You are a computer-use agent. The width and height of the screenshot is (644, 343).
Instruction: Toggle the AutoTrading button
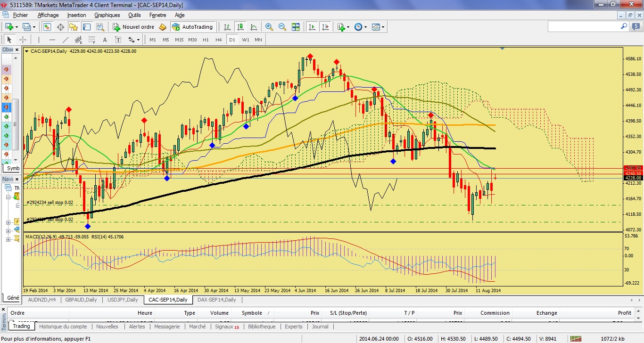click(193, 27)
